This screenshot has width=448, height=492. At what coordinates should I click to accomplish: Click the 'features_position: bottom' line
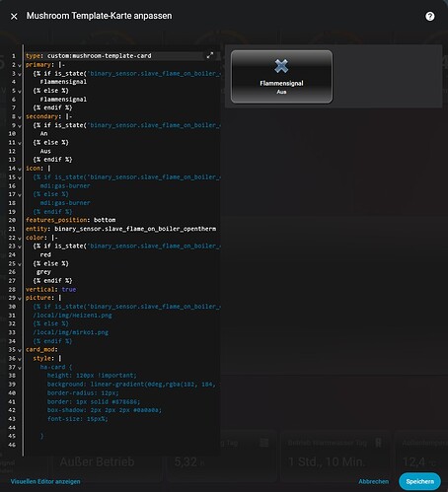(x=70, y=220)
